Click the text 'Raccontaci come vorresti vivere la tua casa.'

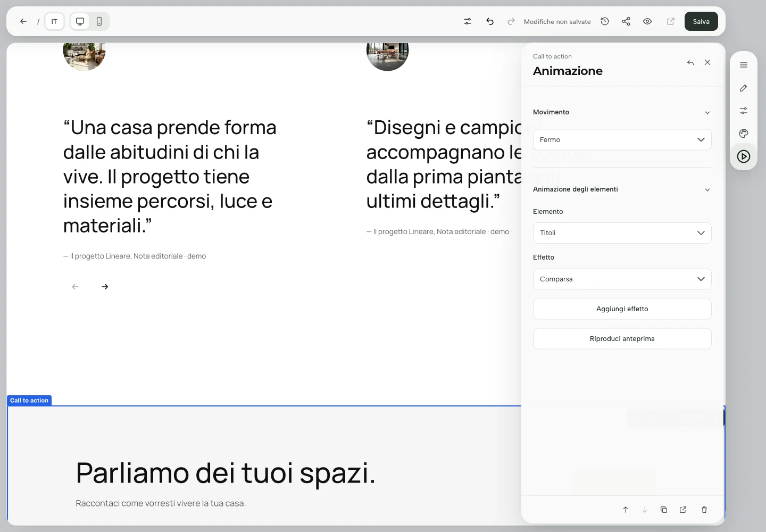161,503
